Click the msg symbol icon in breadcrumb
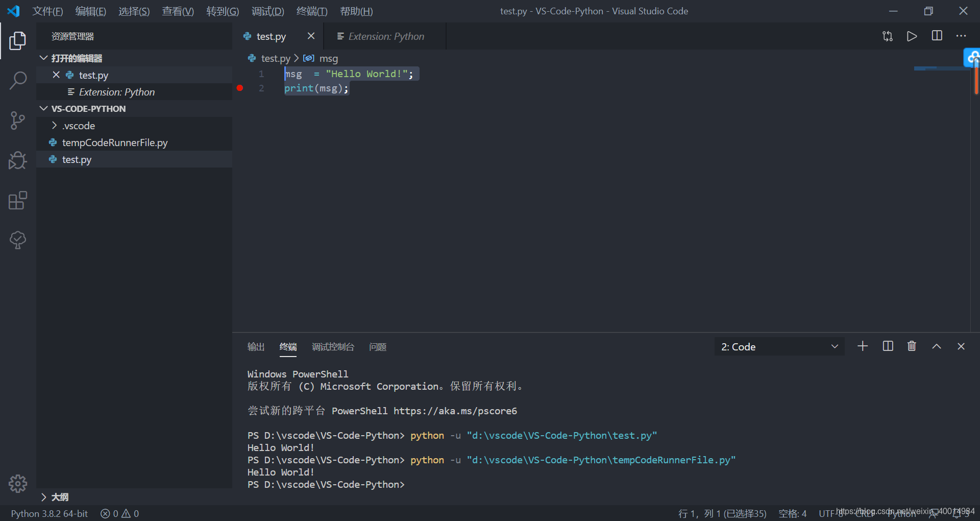The image size is (980, 521). coord(309,58)
